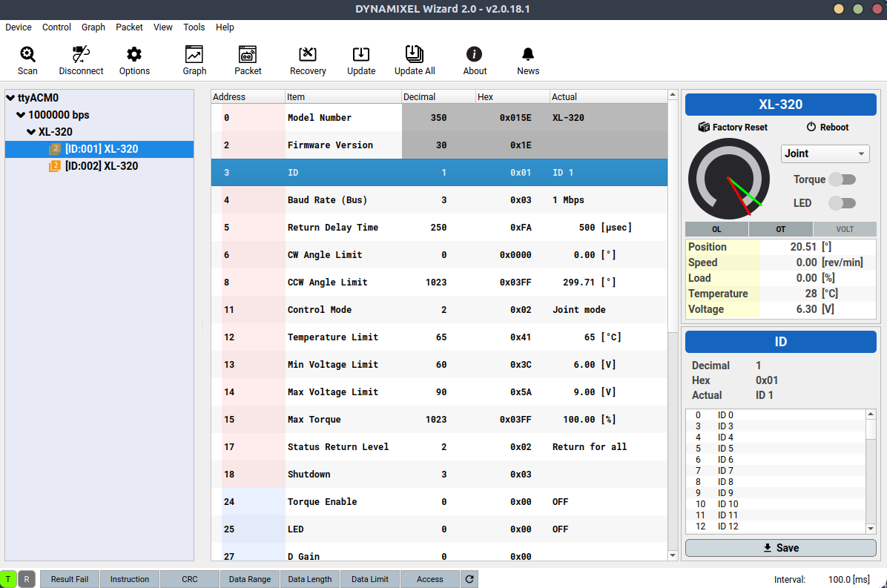Open the Joint mode dropdown

(x=825, y=153)
